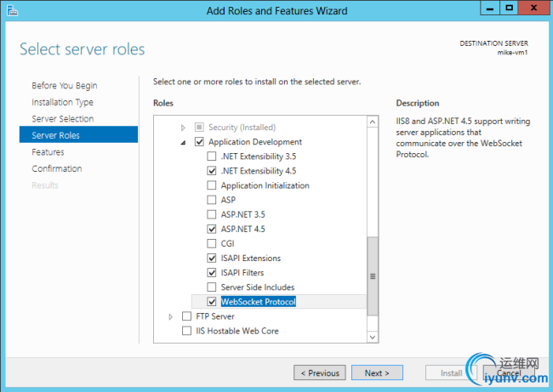Select the Application Initialization label
The image size is (553, 392).
[265, 185]
